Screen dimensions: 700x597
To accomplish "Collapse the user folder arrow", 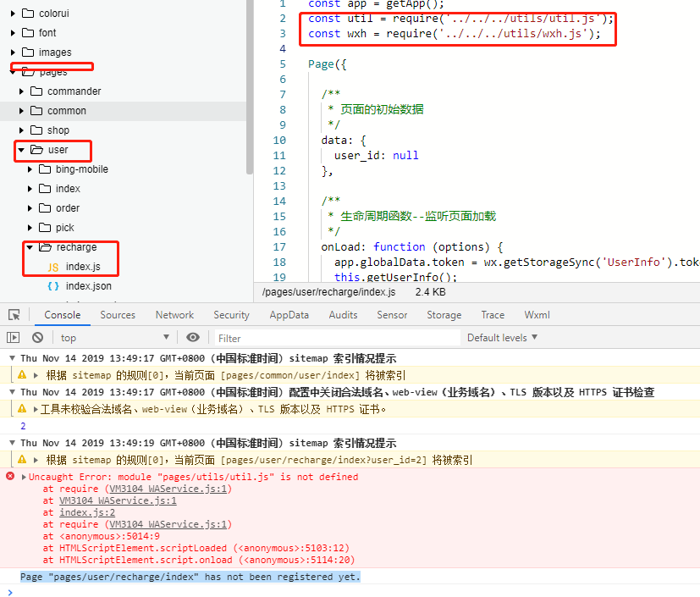I will (21, 150).
